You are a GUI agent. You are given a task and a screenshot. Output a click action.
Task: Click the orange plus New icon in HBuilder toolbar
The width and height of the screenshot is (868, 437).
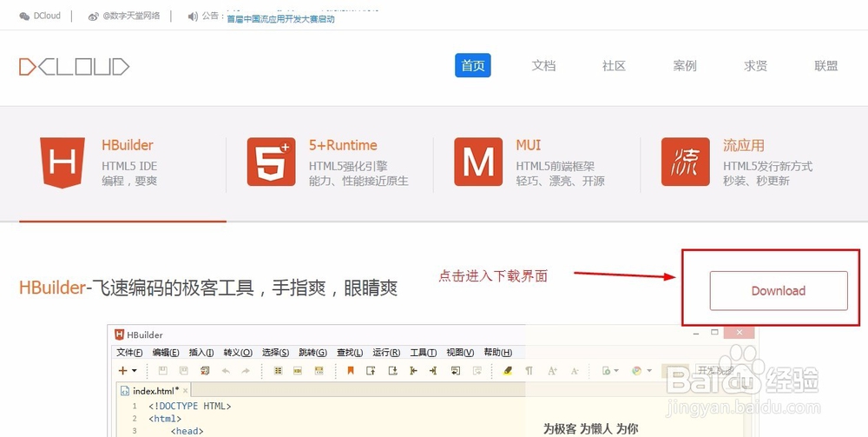pyautogui.click(x=123, y=370)
